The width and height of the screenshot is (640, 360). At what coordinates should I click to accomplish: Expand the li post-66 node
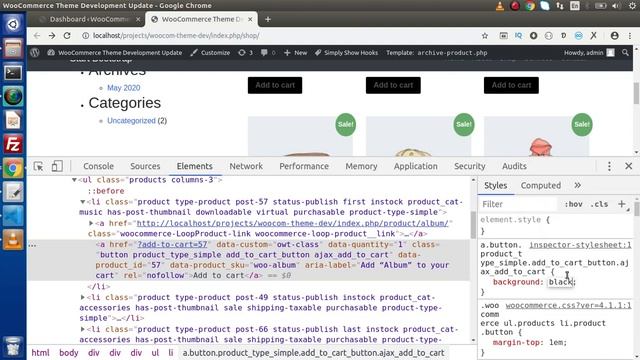pyautogui.click(x=83, y=329)
